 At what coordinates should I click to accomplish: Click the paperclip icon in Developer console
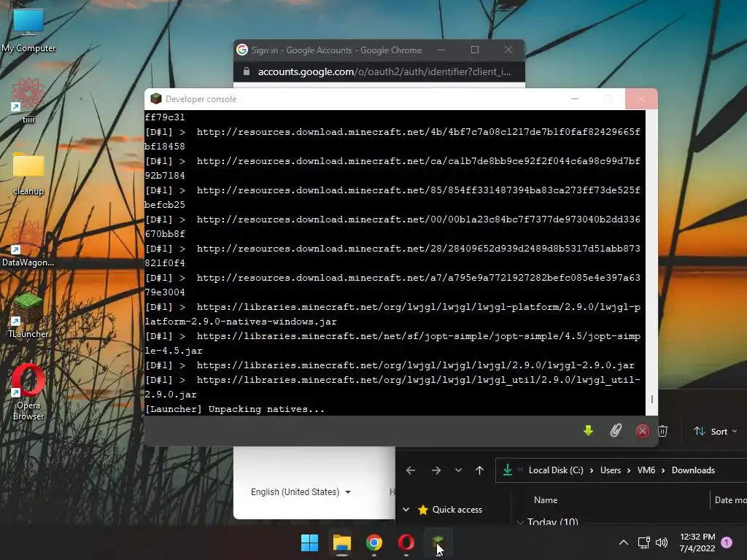coord(616,431)
